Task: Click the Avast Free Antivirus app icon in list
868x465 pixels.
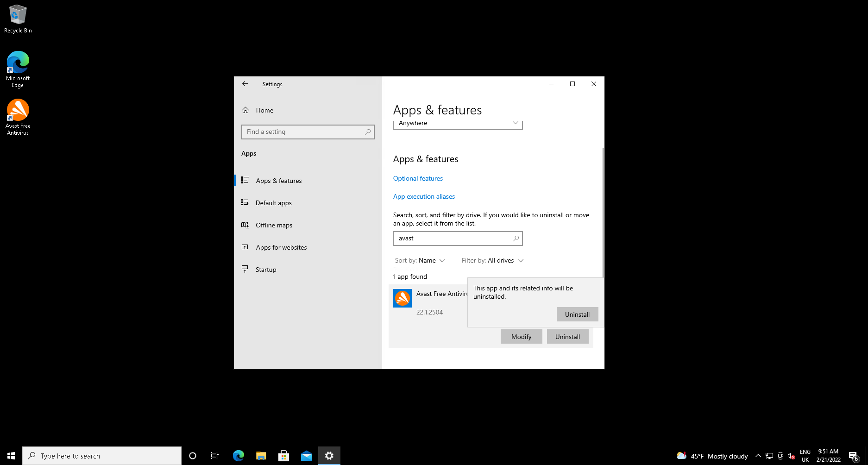Action: pos(403,298)
